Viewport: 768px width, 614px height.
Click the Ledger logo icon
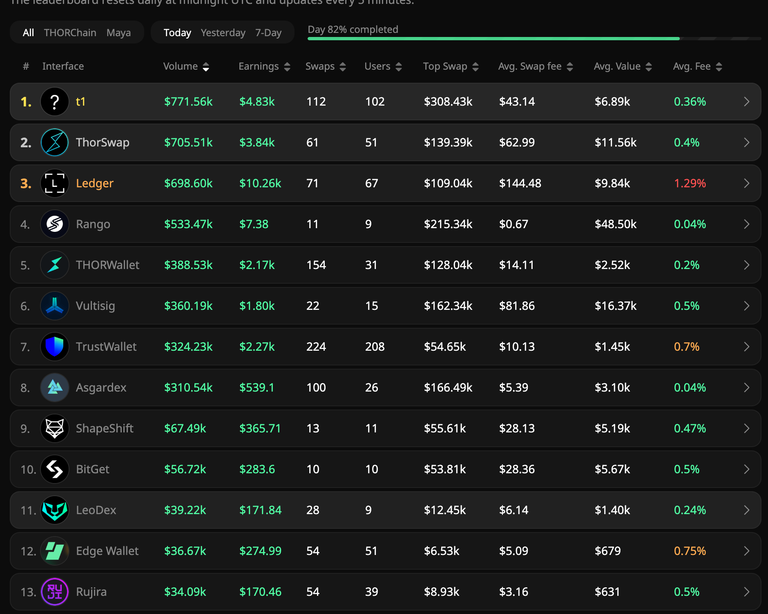pos(54,184)
